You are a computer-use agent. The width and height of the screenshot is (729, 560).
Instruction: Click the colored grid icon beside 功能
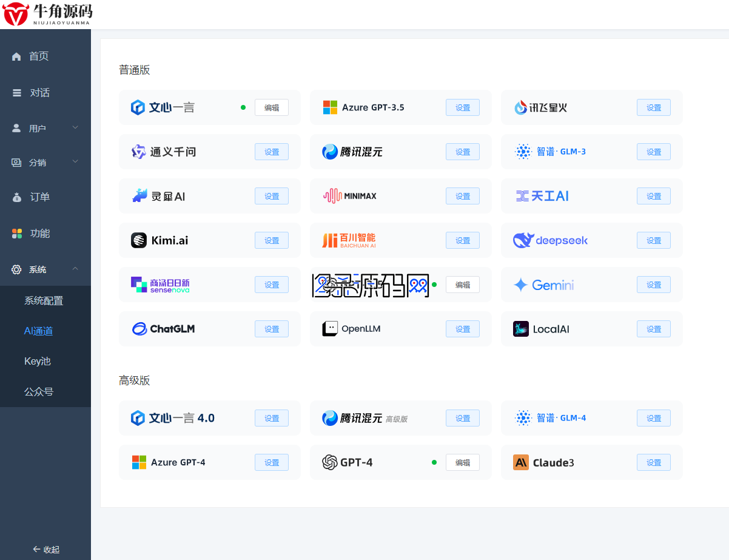pos(17,234)
